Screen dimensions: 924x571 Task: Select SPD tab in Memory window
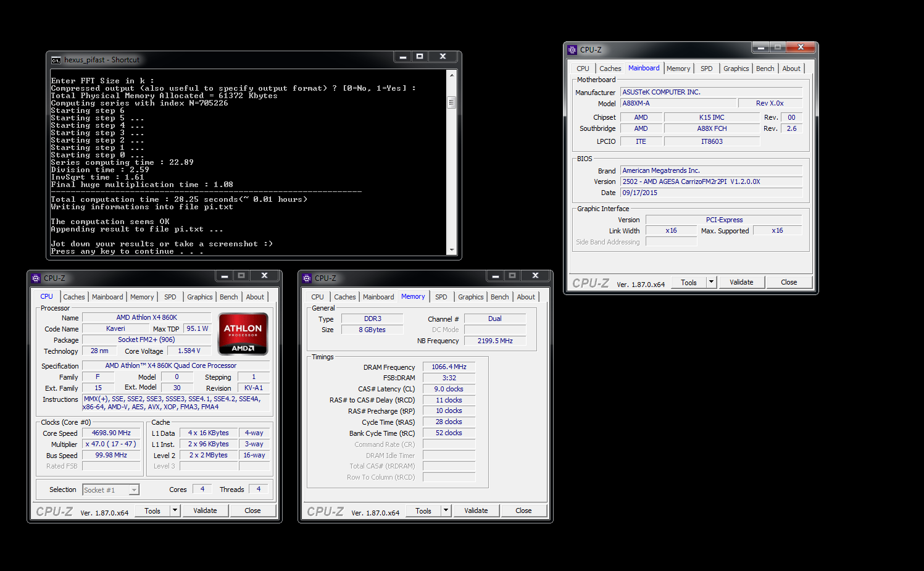pos(441,297)
